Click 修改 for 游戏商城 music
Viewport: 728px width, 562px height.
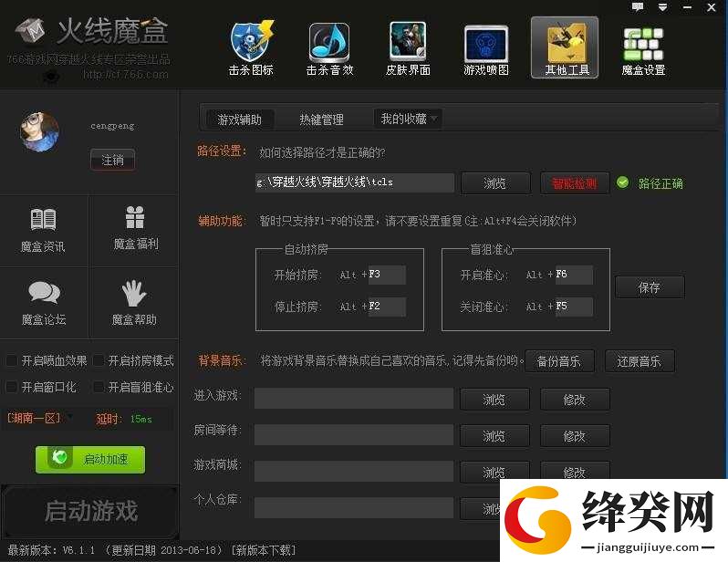coord(575,471)
